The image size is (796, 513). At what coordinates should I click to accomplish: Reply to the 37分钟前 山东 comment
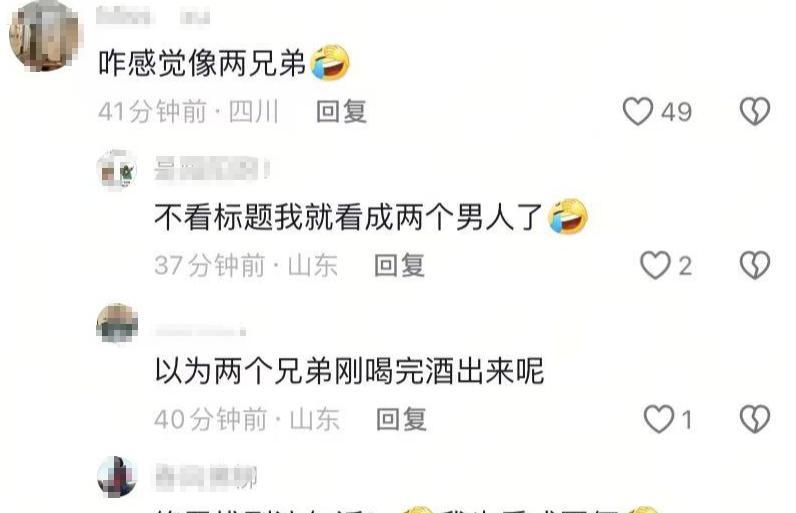(399, 265)
